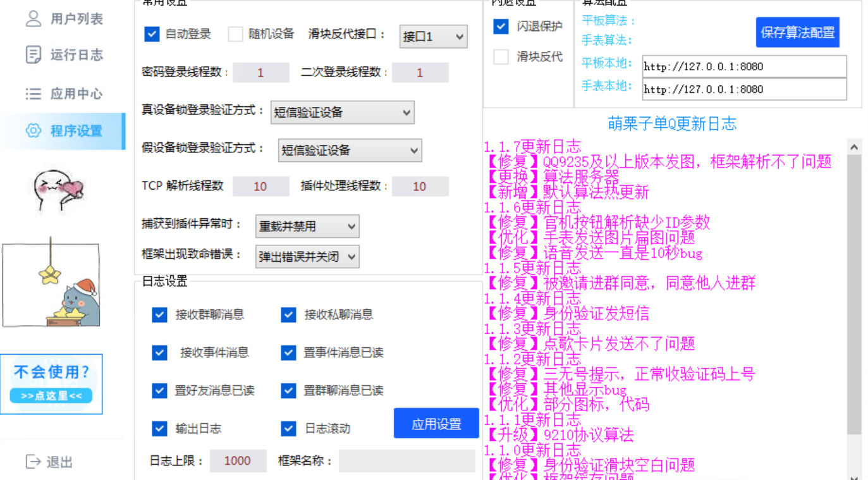Click the 【更换】算法服务器 line
Screen dimensions: 868x480
551,178
